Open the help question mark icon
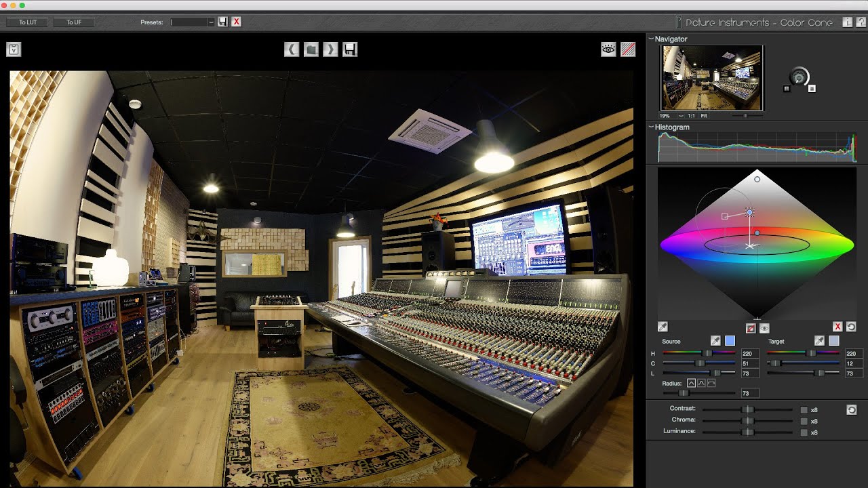The width and height of the screenshot is (868, 488). pyautogui.click(x=861, y=22)
